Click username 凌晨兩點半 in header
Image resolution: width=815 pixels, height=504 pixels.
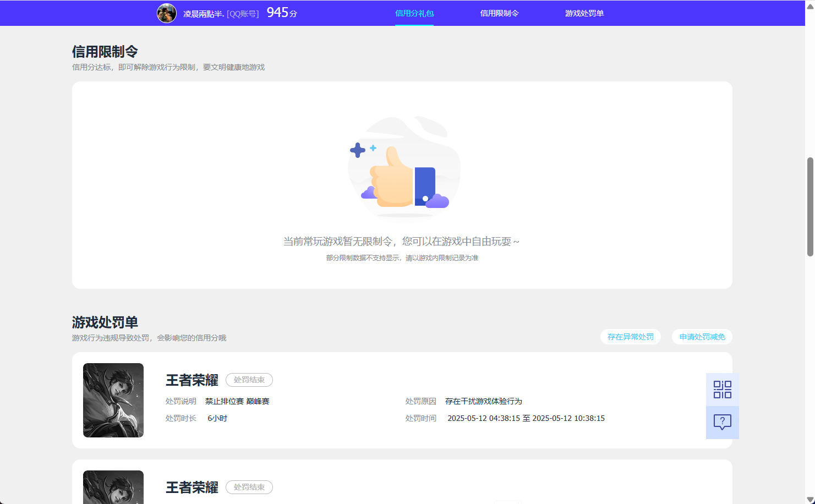[204, 14]
